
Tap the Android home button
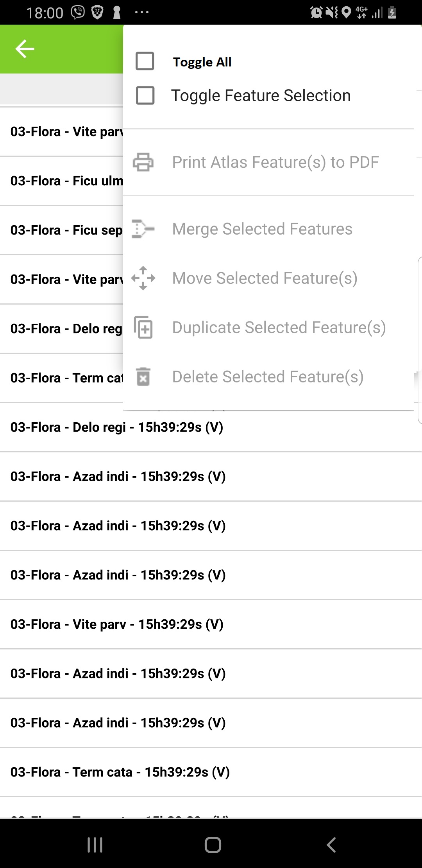(213, 845)
